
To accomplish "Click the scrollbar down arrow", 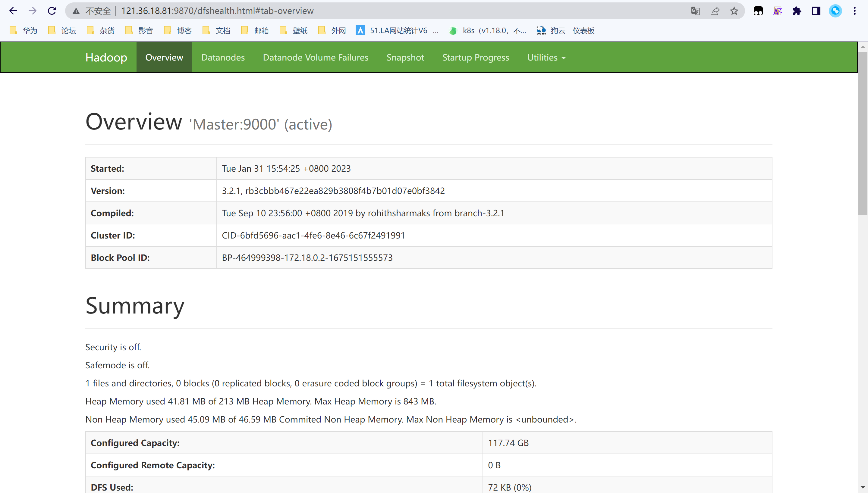I will click(863, 488).
